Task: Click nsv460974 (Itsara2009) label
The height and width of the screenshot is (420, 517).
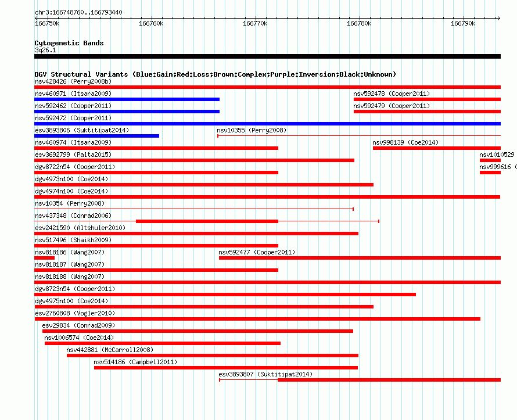Action: pyautogui.click(x=73, y=142)
